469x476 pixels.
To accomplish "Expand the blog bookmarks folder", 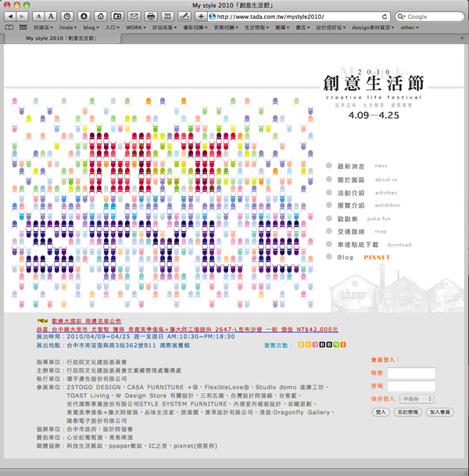I will [x=91, y=27].
